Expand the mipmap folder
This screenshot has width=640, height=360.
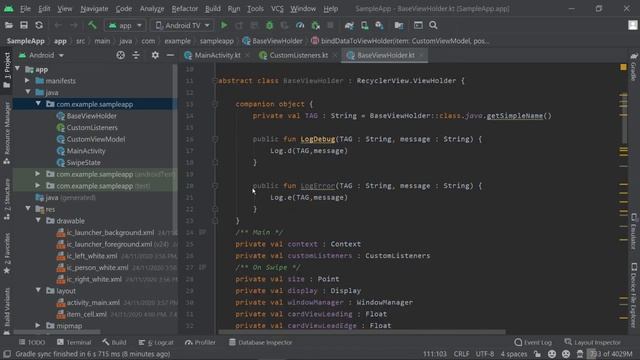pyautogui.click(x=38, y=325)
